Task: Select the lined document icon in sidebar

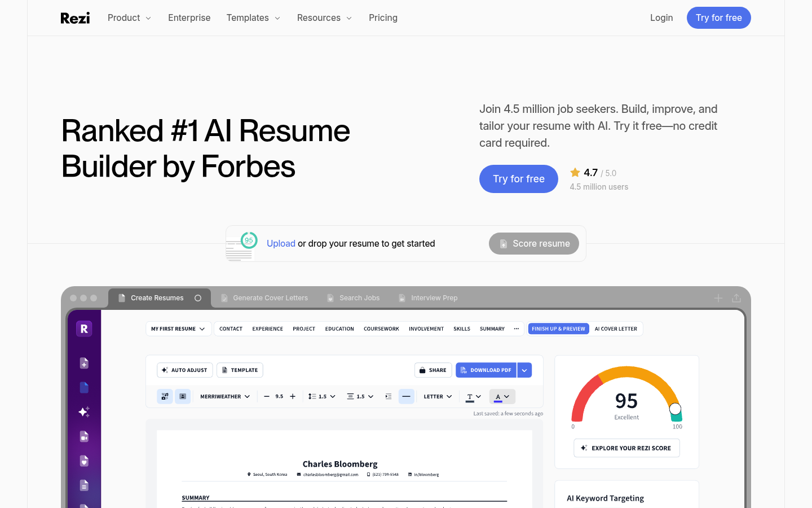Action: coord(84,485)
